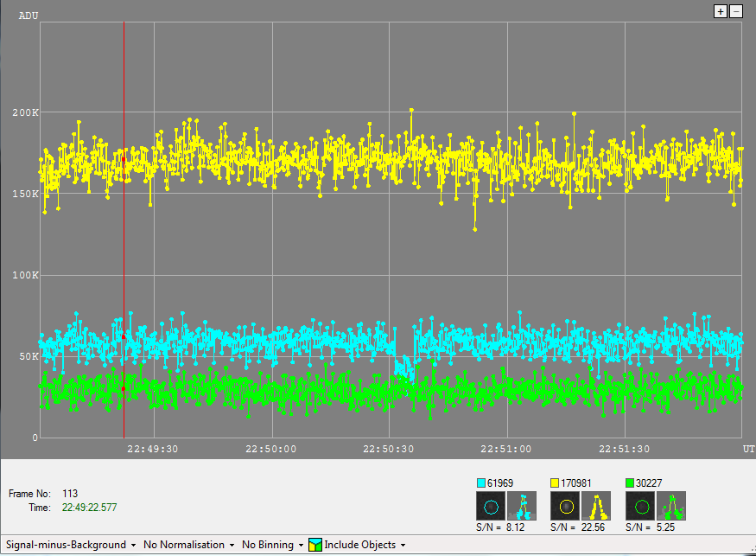Click the yellow color swatch beside 170981

[x=556, y=483]
